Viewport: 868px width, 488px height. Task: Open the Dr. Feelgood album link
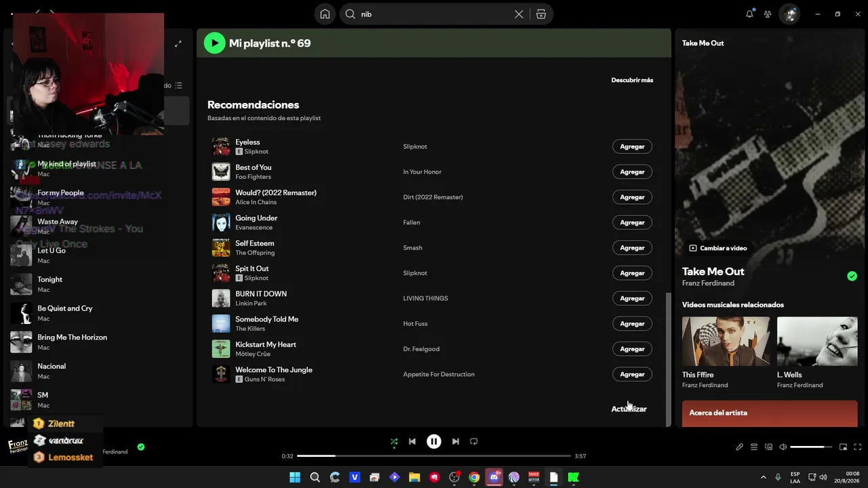421,349
